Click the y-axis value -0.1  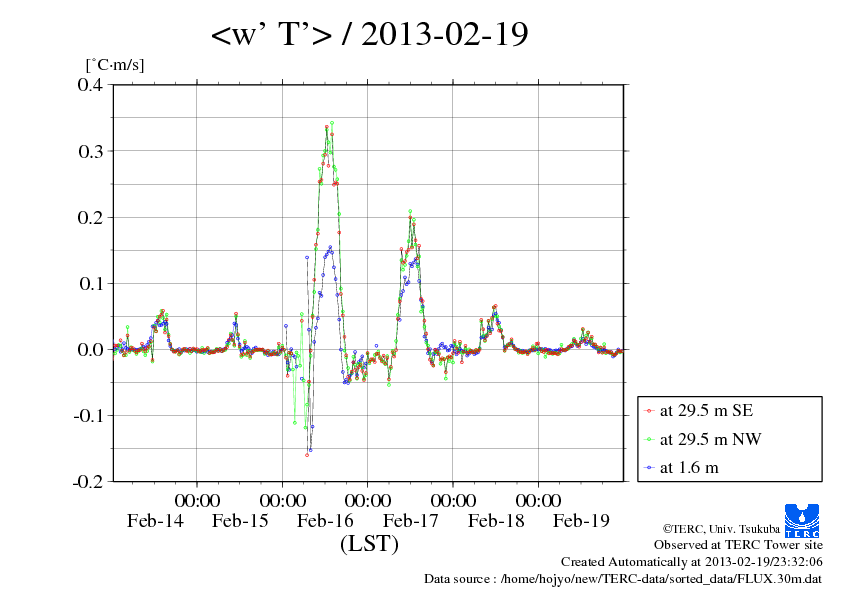88,415
